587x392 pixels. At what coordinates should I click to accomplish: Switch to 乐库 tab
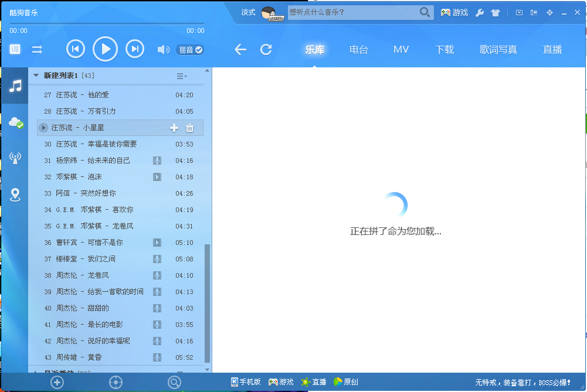point(314,49)
